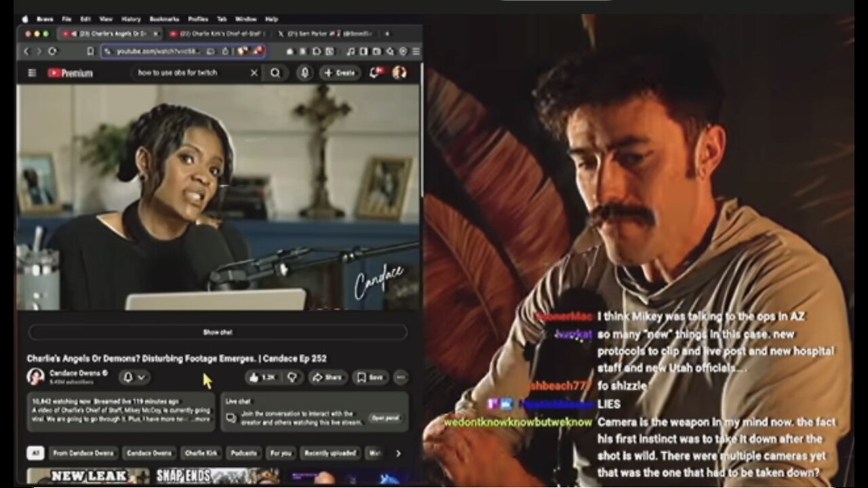Select the Candace Owens chip

[149, 453]
